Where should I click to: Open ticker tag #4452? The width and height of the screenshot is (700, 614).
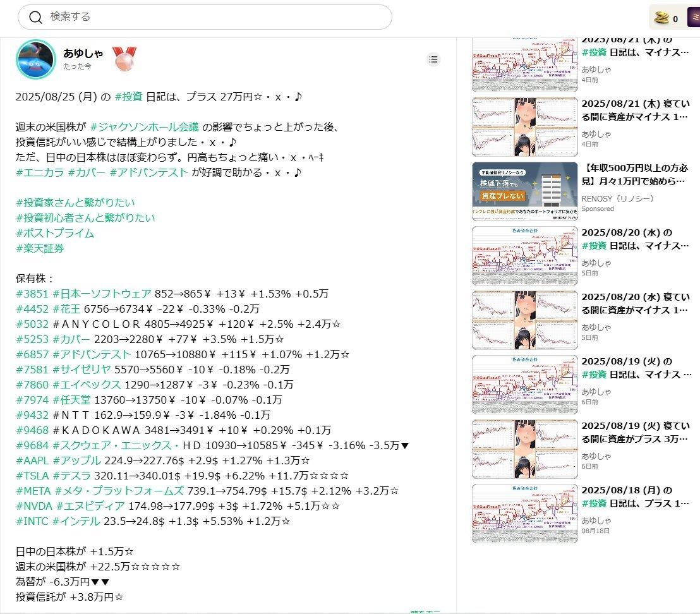pyautogui.click(x=32, y=310)
